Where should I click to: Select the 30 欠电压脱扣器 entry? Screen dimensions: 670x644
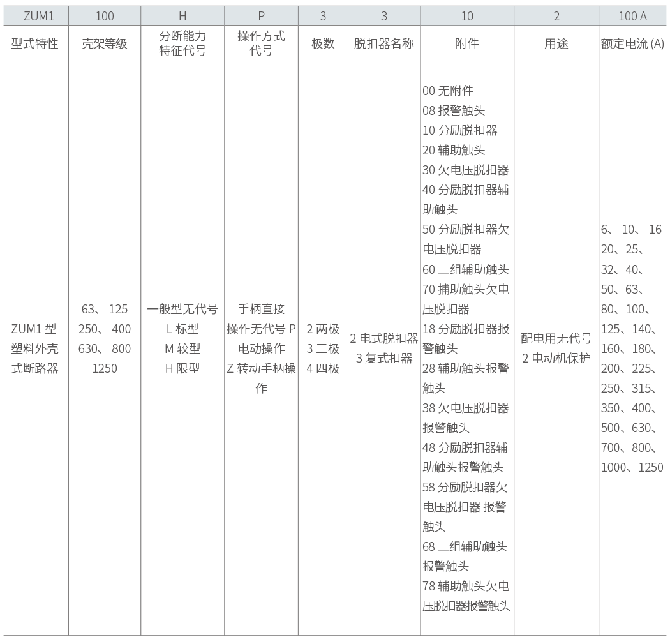coord(466,170)
